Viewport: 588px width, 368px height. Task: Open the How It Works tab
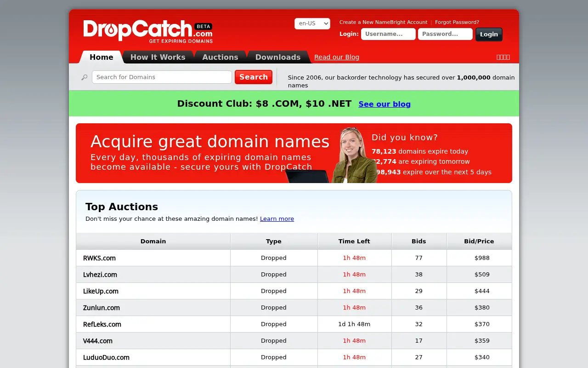click(158, 57)
